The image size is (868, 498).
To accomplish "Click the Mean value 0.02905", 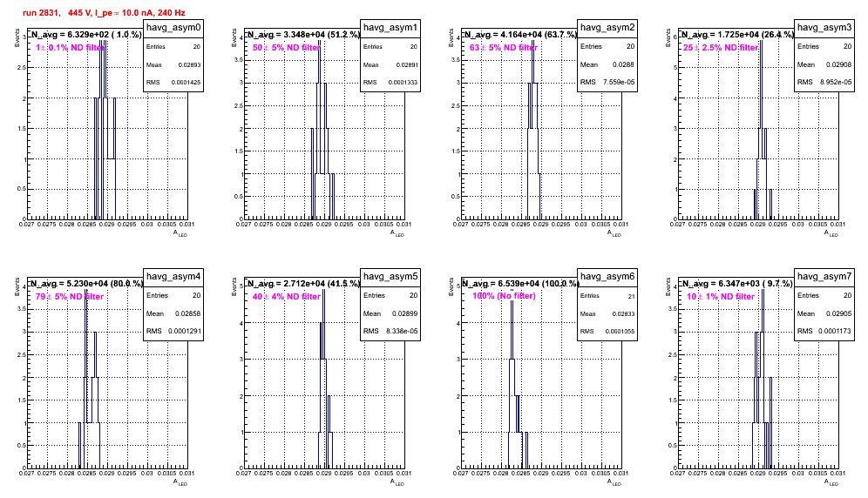I will click(838, 313).
